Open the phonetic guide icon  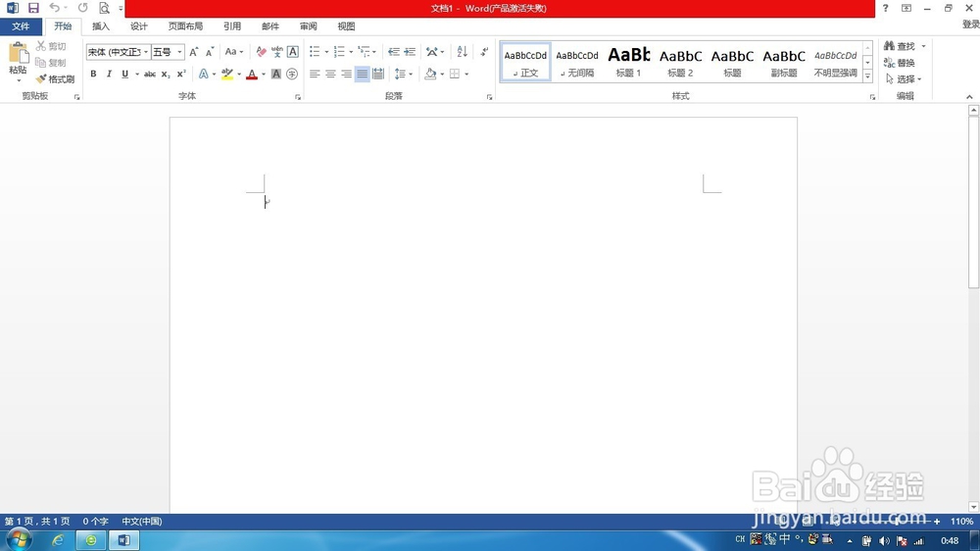(x=277, y=52)
